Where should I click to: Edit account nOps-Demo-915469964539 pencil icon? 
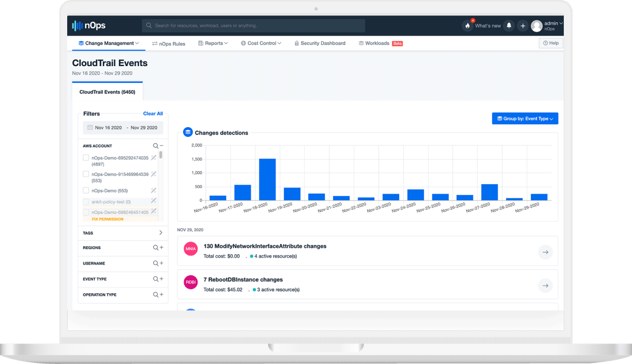point(153,174)
